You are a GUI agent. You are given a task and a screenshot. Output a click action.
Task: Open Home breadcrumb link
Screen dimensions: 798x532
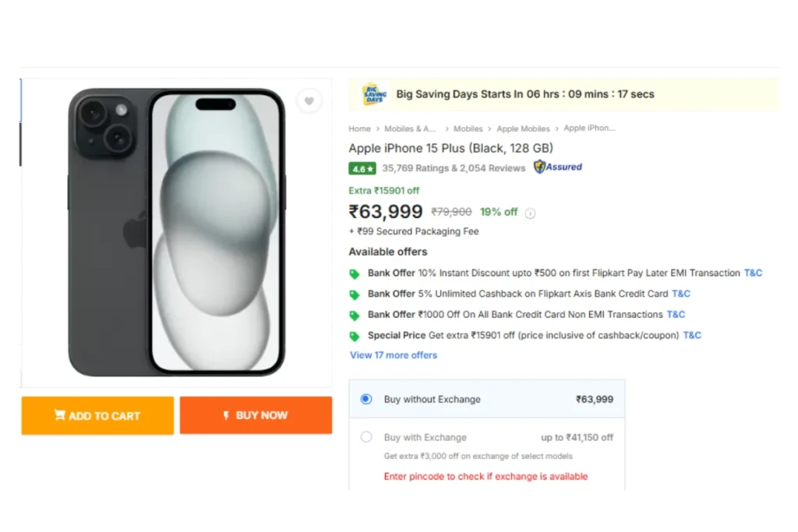[359, 129]
